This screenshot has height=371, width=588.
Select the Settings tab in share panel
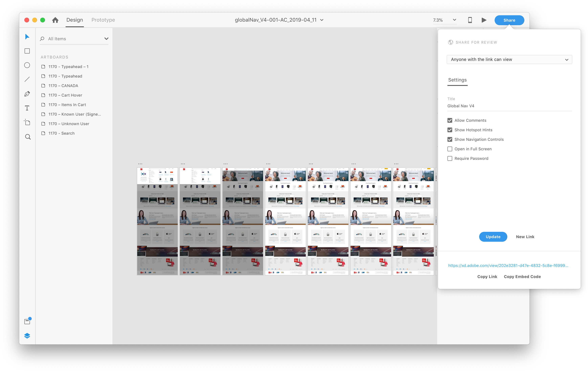[x=457, y=80]
